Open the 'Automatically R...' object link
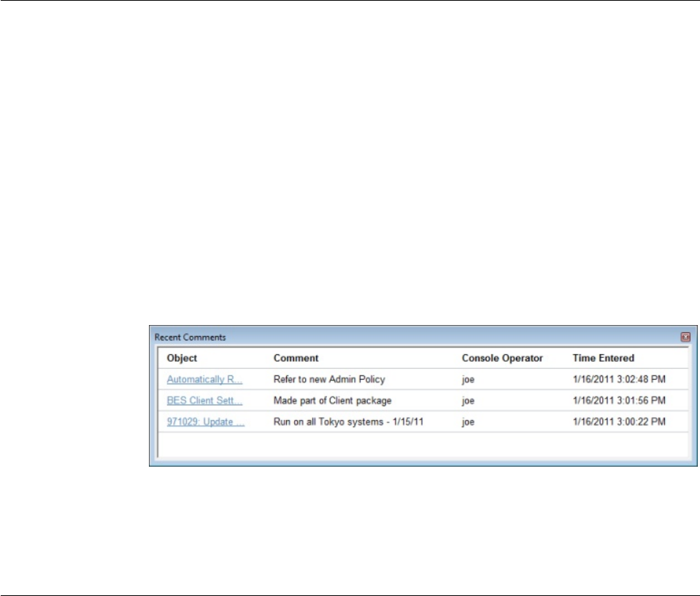 point(204,379)
